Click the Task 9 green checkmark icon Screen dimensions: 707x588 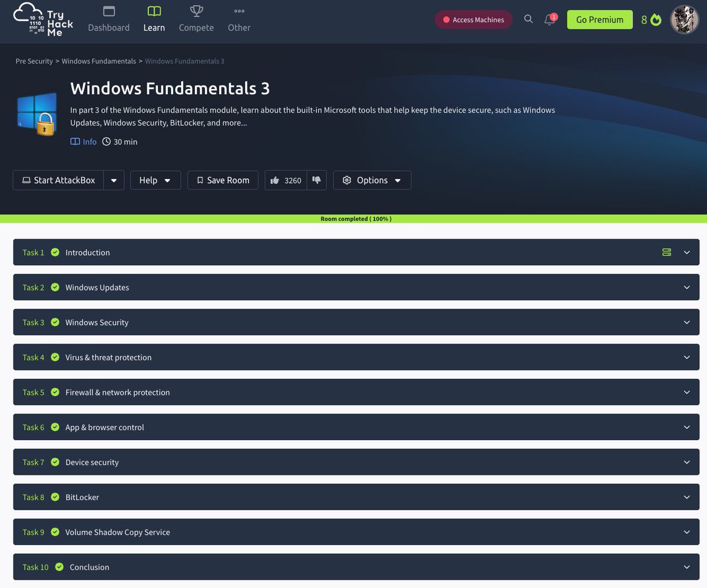tap(55, 532)
